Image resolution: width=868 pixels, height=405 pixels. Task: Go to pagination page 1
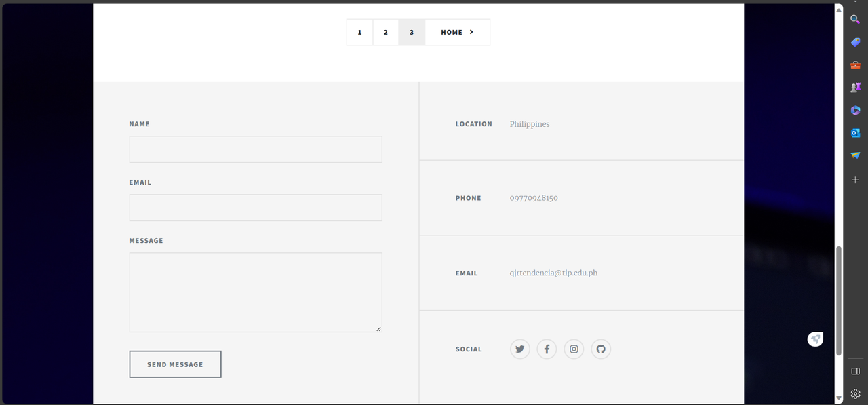360,32
